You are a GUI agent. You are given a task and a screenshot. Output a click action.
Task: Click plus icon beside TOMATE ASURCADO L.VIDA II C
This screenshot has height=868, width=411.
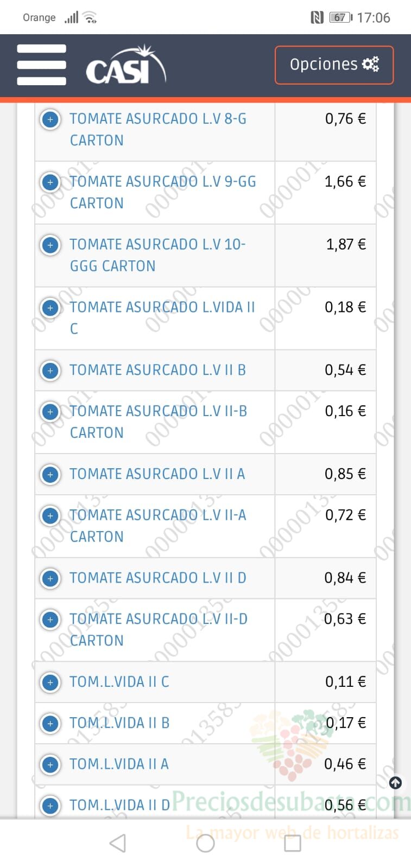50,308
